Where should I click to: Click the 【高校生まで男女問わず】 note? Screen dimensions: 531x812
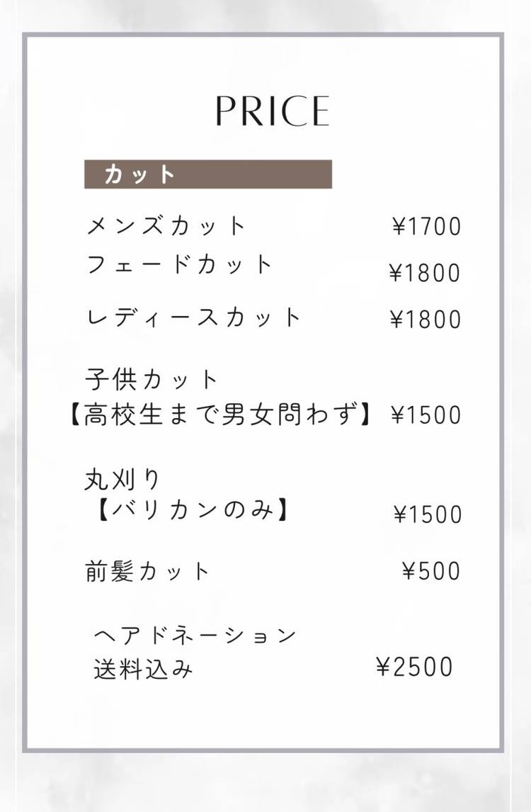tap(220, 415)
